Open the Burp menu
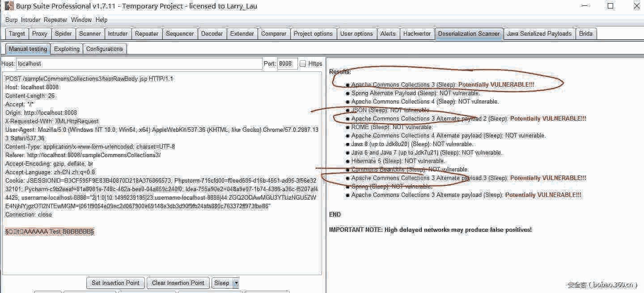Screen dimensions: 644x293 [x=10, y=20]
